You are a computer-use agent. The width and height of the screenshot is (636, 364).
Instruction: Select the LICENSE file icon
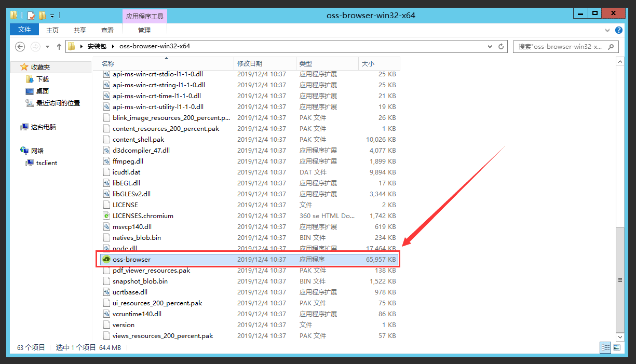pos(106,205)
